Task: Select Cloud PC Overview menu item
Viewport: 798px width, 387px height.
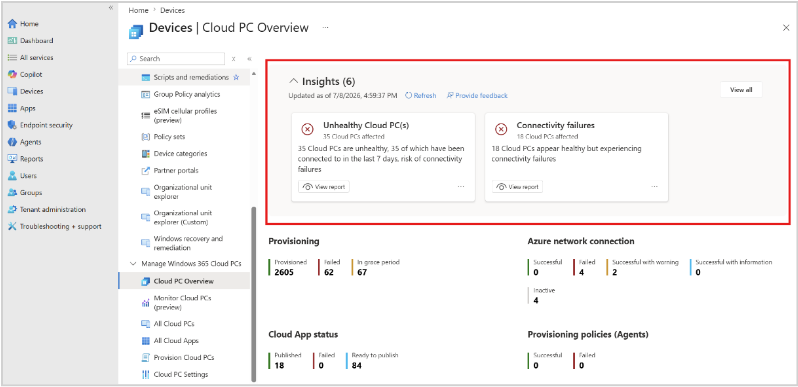Action: (x=184, y=281)
